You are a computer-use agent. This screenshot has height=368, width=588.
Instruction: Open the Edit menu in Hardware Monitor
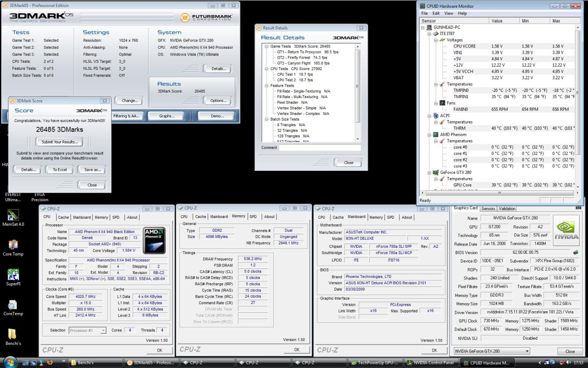[436, 13]
